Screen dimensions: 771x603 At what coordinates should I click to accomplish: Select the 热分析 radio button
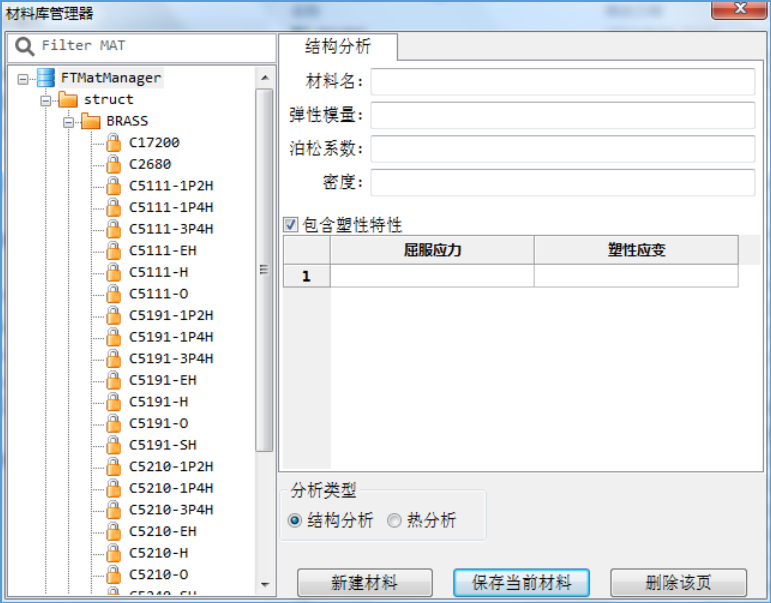click(x=394, y=520)
